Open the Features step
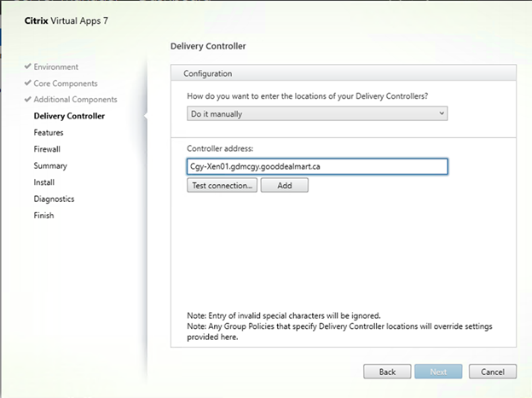 click(49, 133)
